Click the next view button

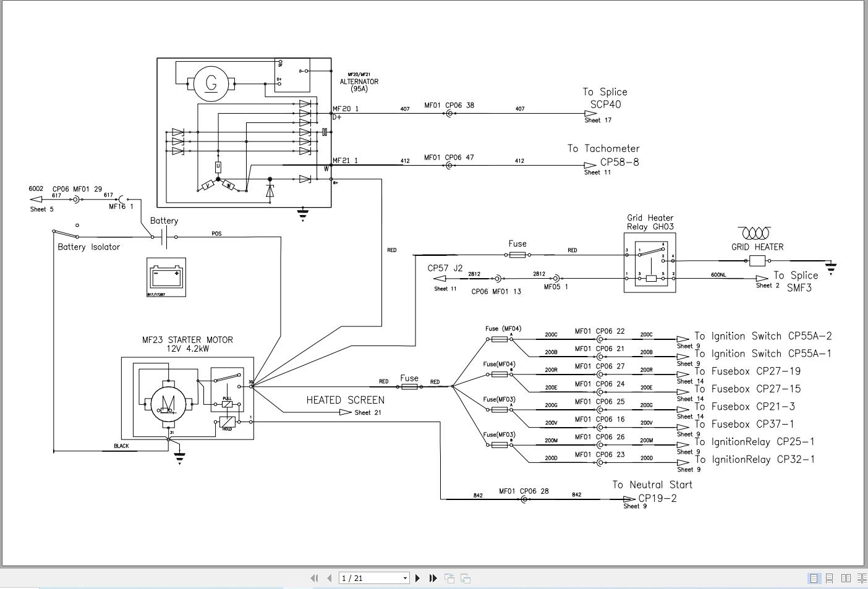(466, 578)
